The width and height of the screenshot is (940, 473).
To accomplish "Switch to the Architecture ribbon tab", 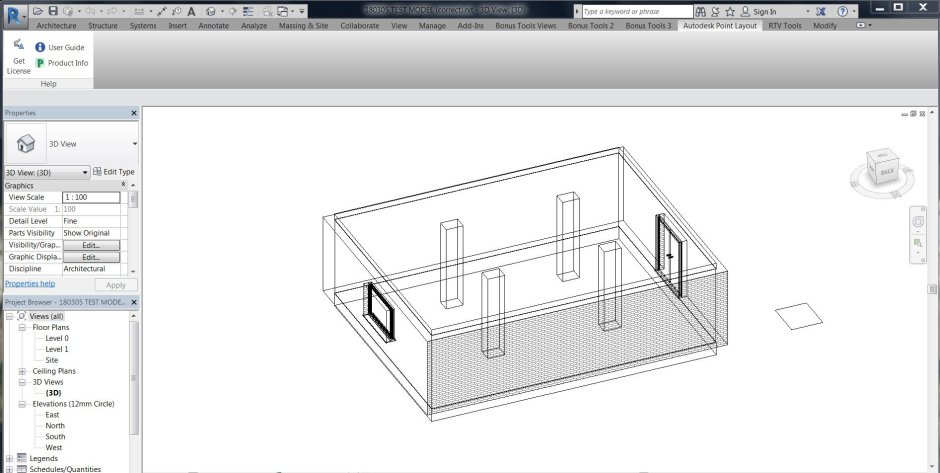I will tap(56, 26).
